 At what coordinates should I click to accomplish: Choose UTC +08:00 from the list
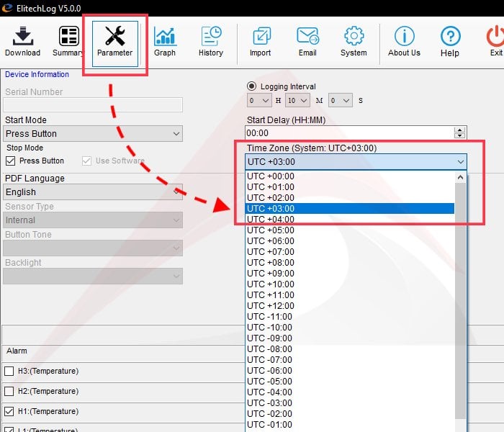coord(271,263)
